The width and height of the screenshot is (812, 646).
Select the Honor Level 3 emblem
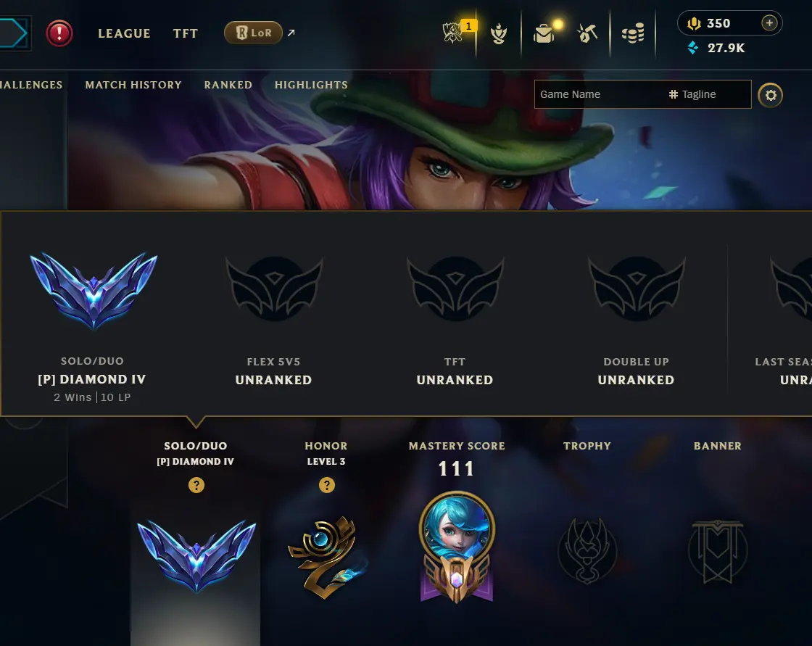pos(327,558)
